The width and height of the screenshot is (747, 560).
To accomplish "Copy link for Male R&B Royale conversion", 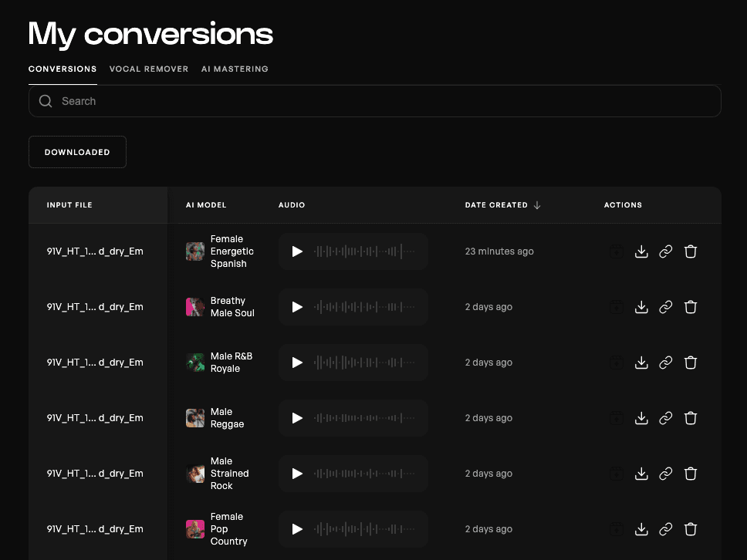I will [665, 363].
